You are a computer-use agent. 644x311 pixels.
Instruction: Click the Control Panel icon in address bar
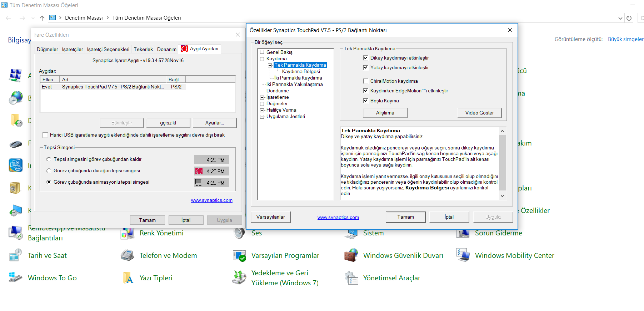pyautogui.click(x=53, y=17)
